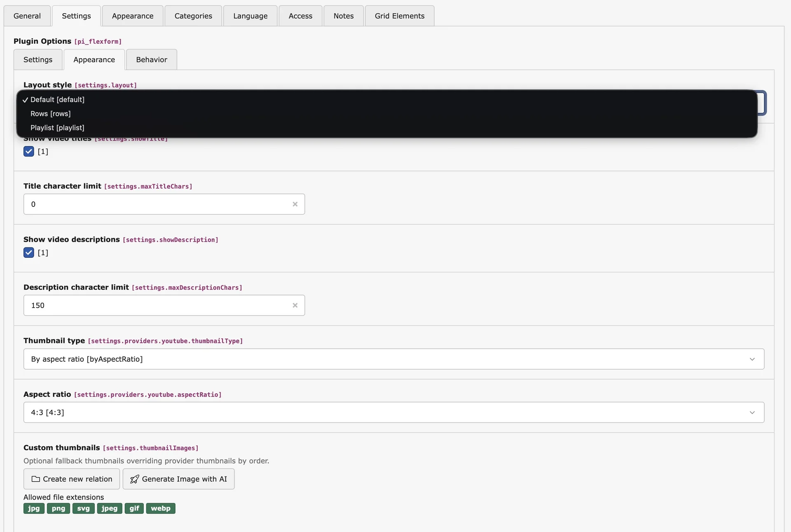This screenshot has width=791, height=532.
Task: Clear the Description character limit field
Action: (x=295, y=305)
